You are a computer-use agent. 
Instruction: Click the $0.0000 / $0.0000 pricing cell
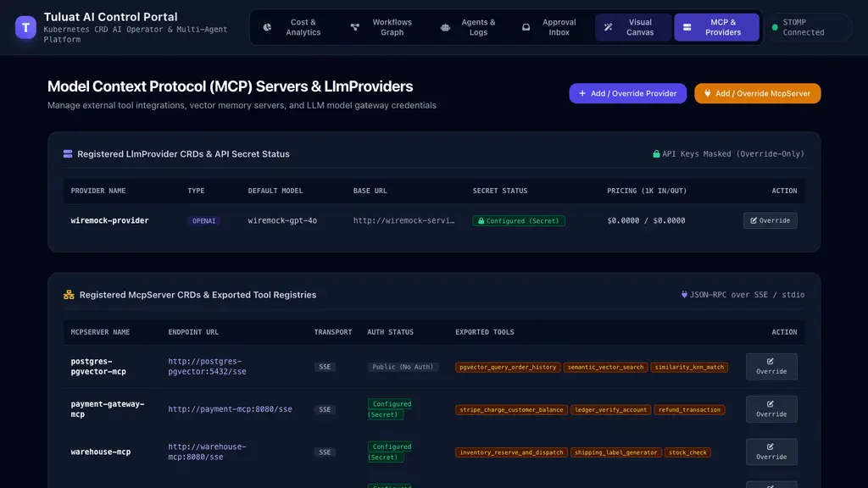646,220
